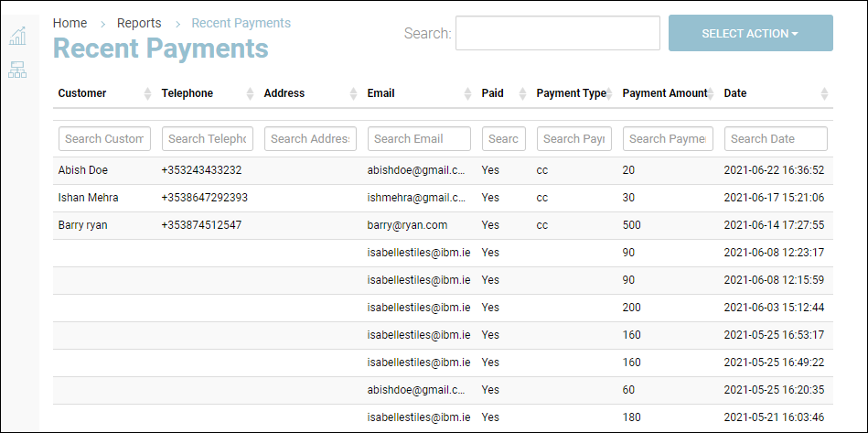Click the barry@ryan.com email cell

coord(407,225)
